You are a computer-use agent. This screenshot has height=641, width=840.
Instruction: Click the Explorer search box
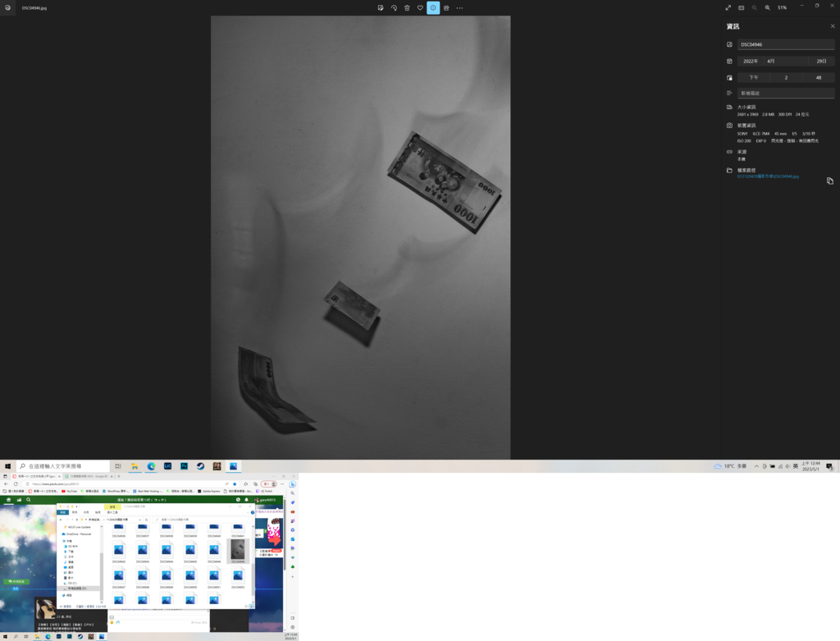pyautogui.click(x=202, y=520)
